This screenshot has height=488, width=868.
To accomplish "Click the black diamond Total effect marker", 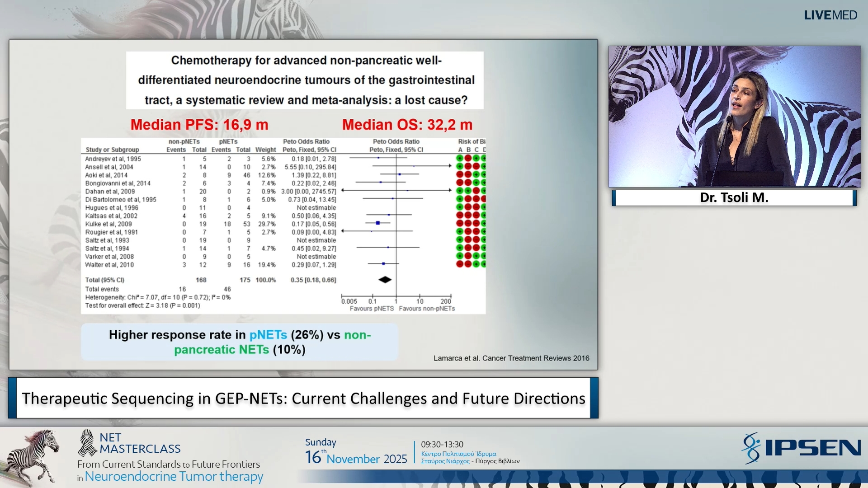I will (x=385, y=280).
